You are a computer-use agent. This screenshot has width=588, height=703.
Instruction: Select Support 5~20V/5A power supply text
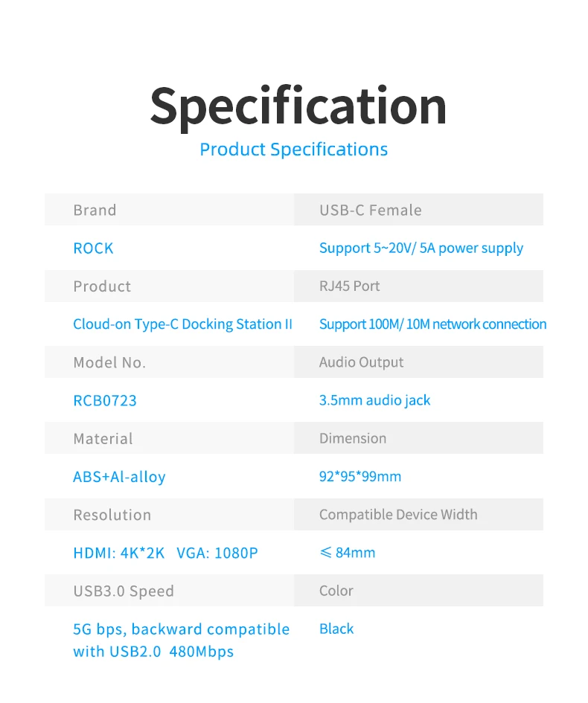pyautogui.click(x=421, y=248)
